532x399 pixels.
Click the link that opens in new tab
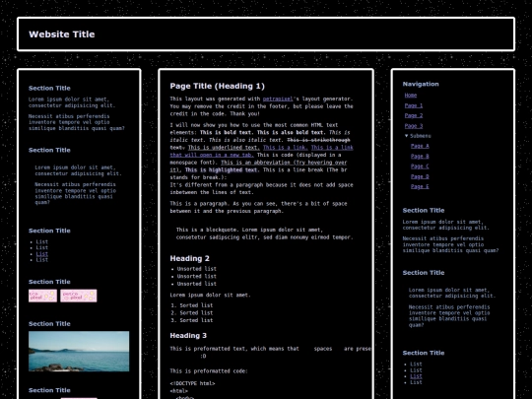[x=261, y=151]
